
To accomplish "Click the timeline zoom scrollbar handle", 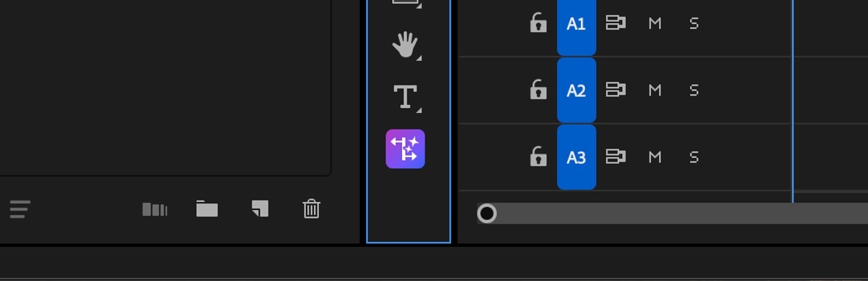I will click(487, 213).
